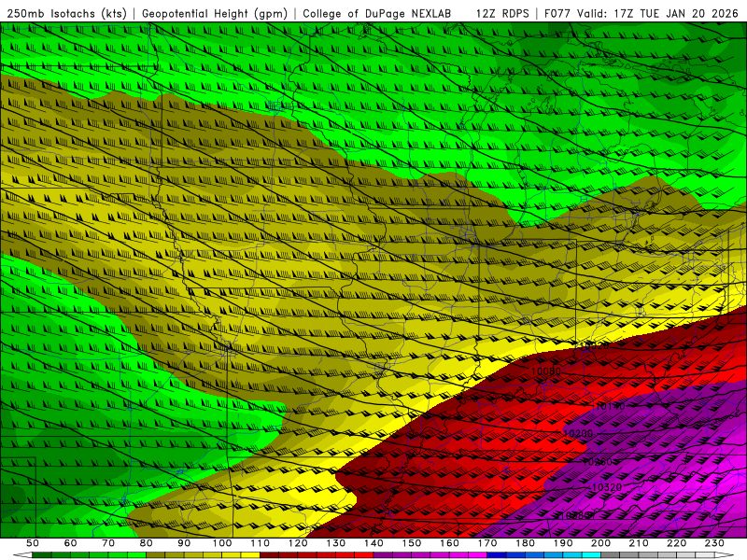Click the 10260 height contour label
Screen dimensions: 747x560
pyautogui.click(x=597, y=461)
